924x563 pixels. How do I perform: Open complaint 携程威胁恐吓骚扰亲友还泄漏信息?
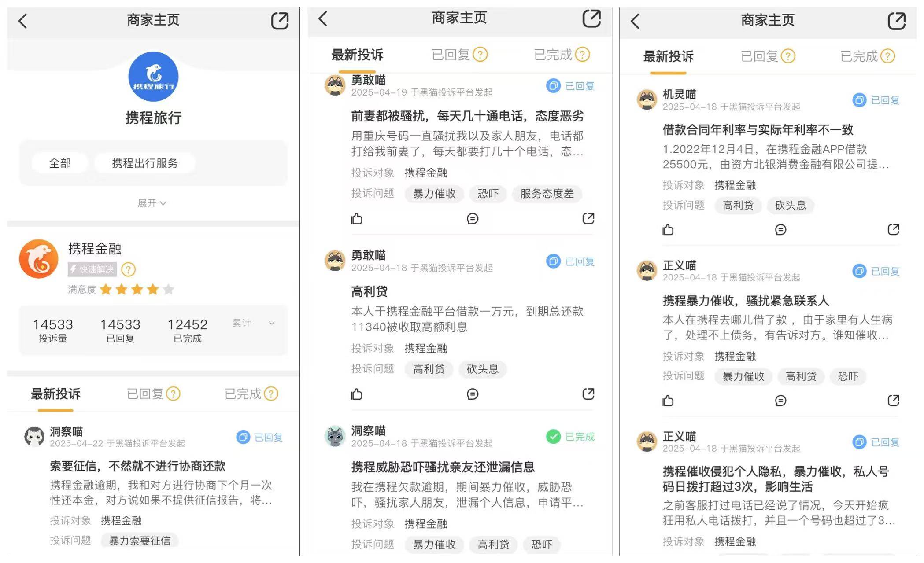pyautogui.click(x=443, y=467)
